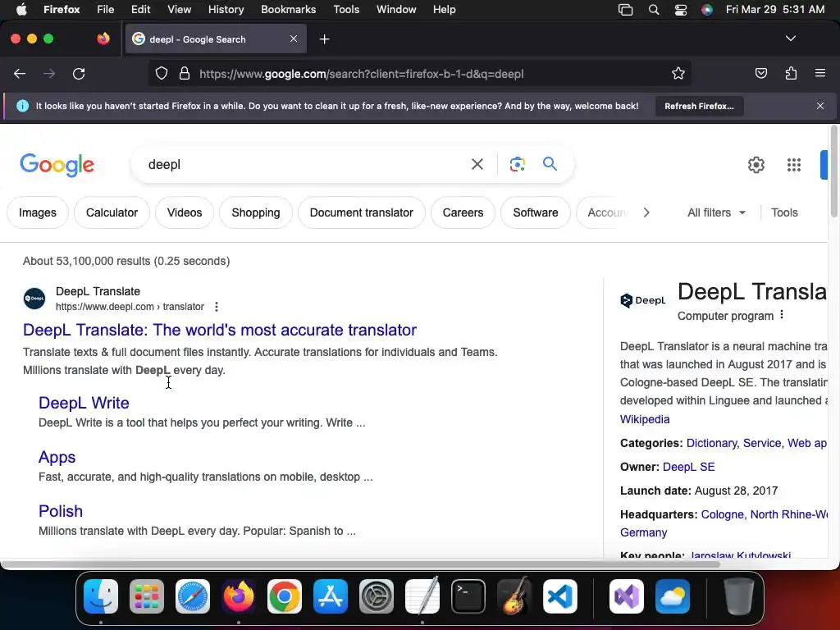Open the DeepL SE owner link
The height and width of the screenshot is (630, 840).
pyautogui.click(x=688, y=467)
